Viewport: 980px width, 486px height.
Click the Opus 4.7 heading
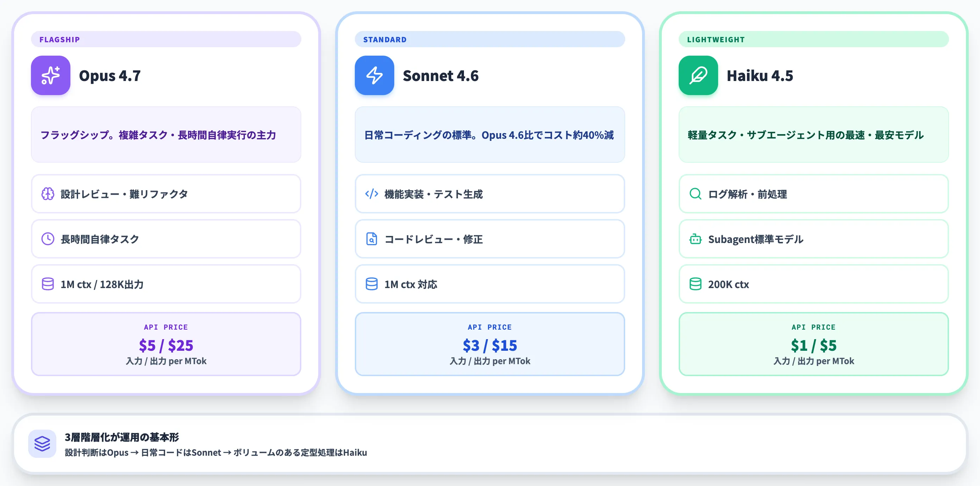pyautogui.click(x=110, y=76)
